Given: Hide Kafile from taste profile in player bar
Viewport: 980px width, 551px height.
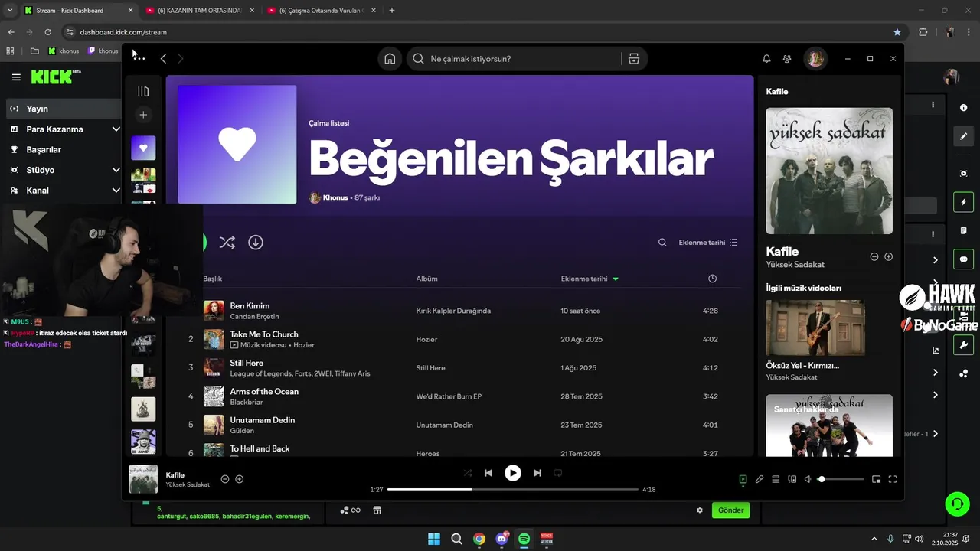Looking at the screenshot, I should tap(225, 479).
